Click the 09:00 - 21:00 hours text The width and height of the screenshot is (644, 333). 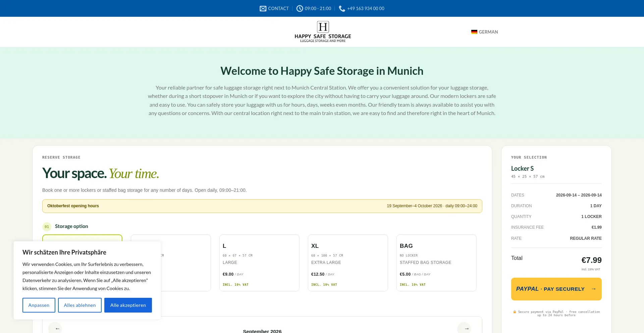click(318, 8)
